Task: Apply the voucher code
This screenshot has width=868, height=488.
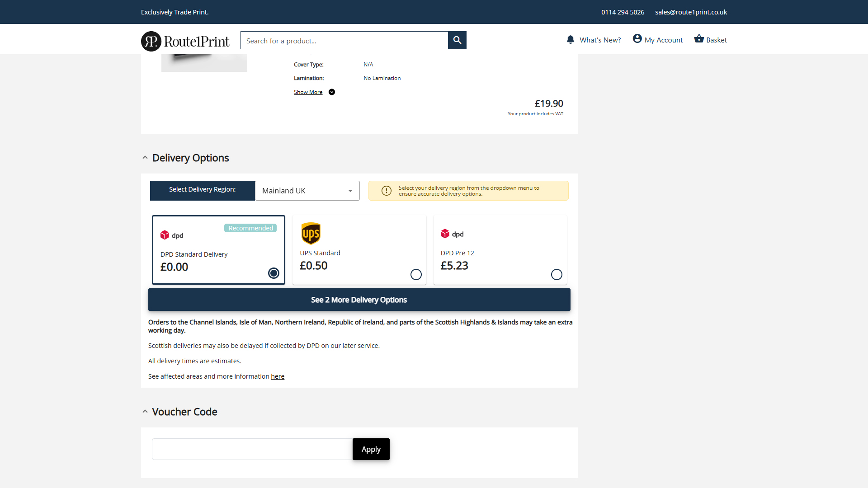Action: point(371,449)
